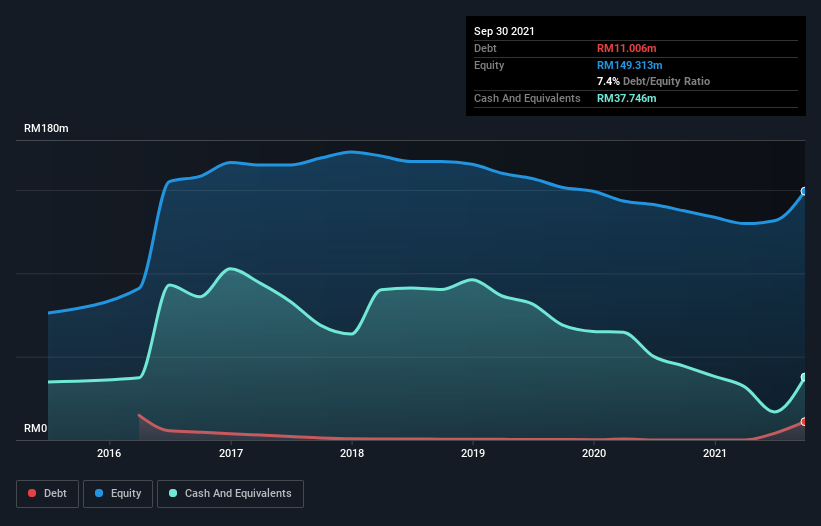Click the RM0 y-axis label

pyautogui.click(x=36, y=429)
